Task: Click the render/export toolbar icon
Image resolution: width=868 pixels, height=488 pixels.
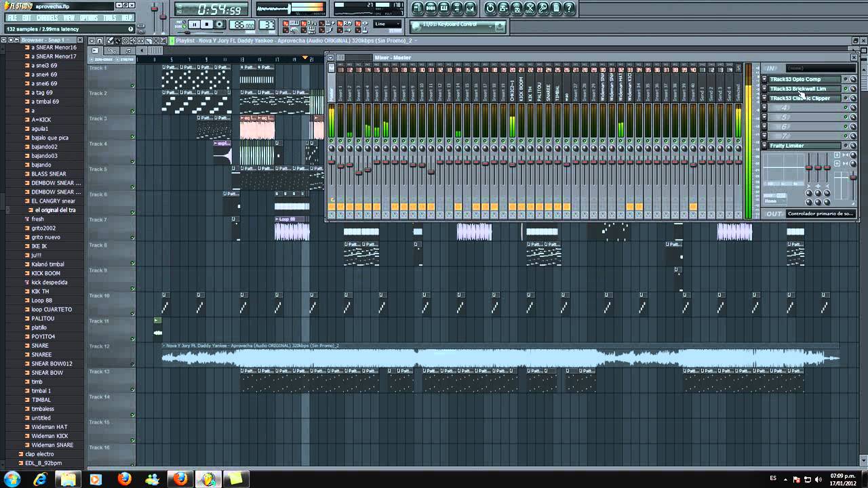Action: 517,8
